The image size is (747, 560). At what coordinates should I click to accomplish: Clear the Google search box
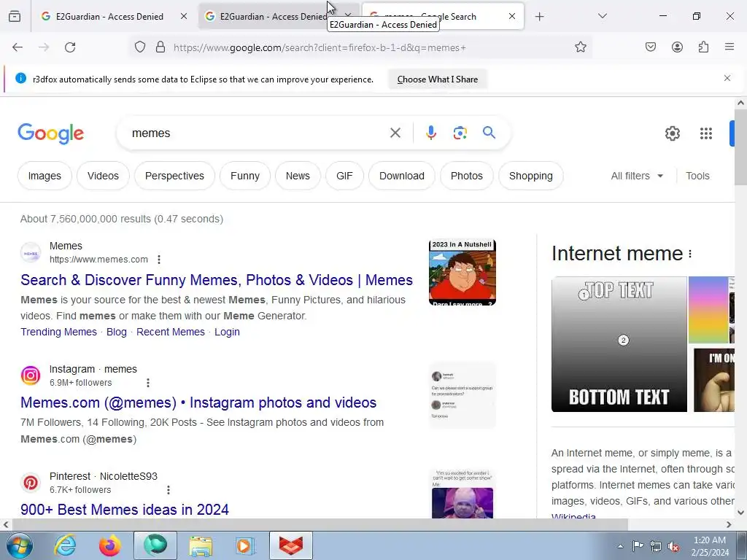[395, 133]
